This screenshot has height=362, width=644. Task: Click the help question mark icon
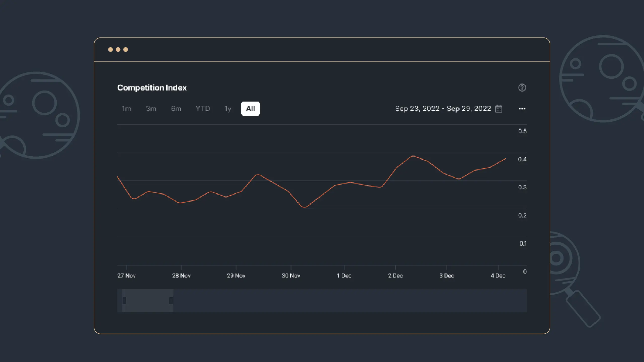[522, 87]
